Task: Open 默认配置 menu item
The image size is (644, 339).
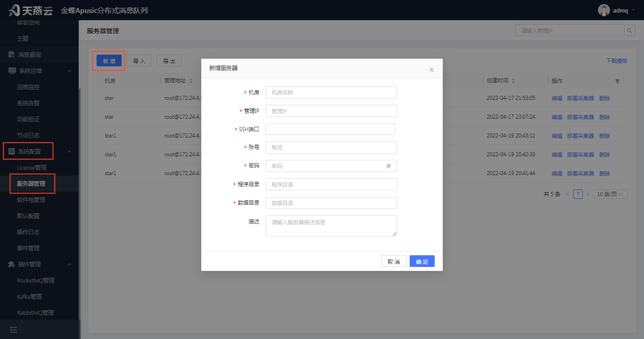Action: (x=28, y=216)
